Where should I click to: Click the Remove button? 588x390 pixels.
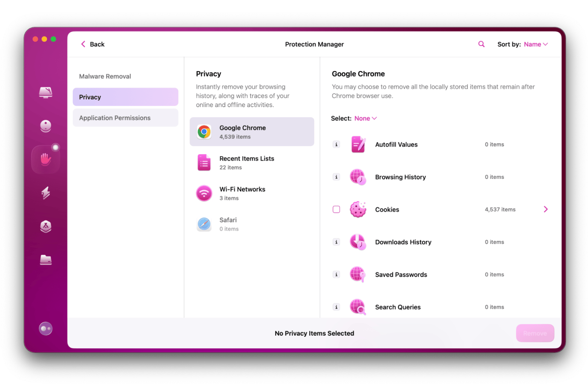[x=534, y=333]
